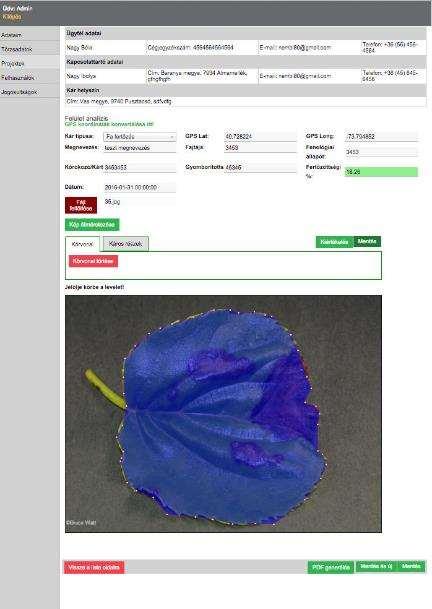Click the Kiértékelés button
Viewport: 432px width, 609px height.
pos(334,242)
